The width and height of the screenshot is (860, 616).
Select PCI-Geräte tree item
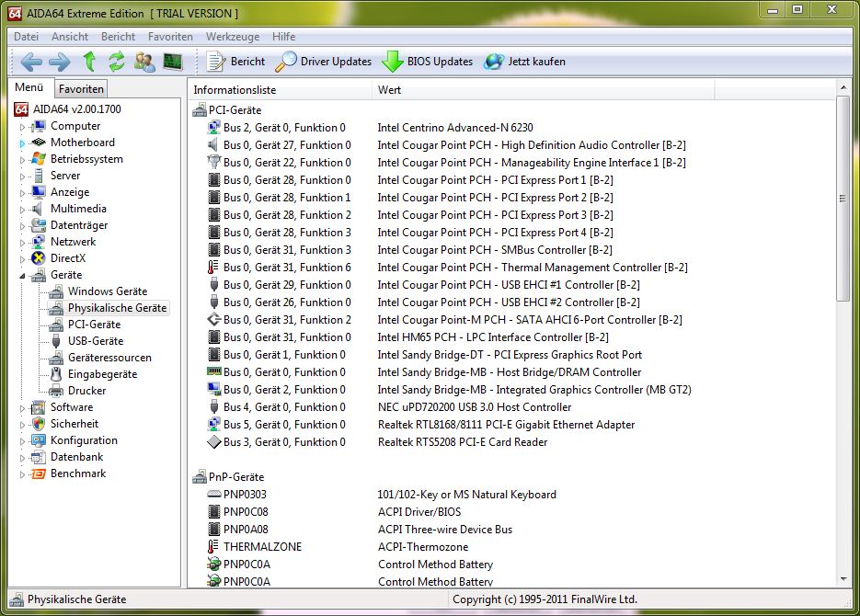click(94, 325)
